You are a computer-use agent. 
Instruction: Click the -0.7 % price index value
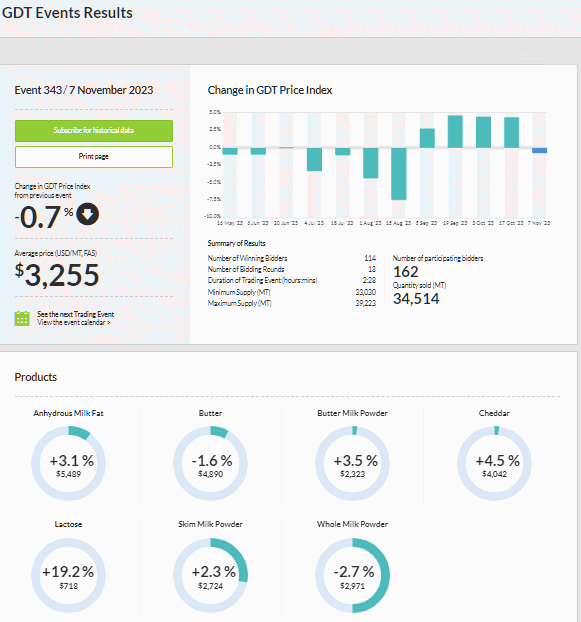pyautogui.click(x=44, y=217)
